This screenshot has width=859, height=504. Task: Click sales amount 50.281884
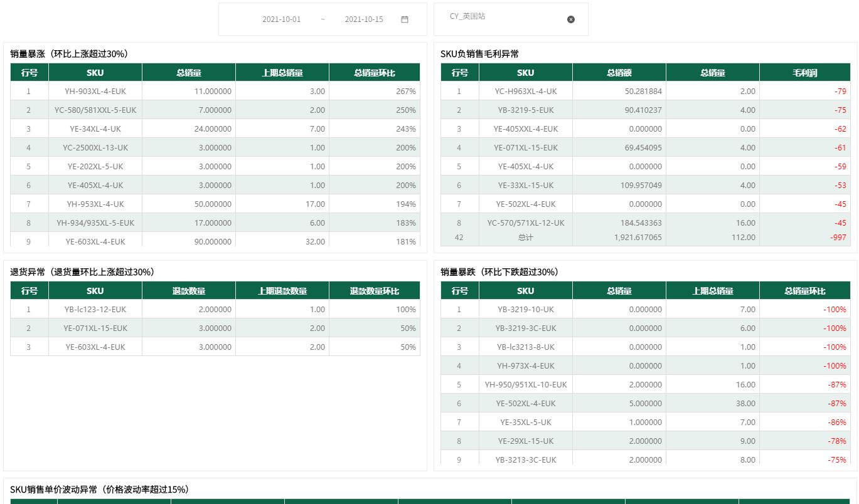(x=643, y=92)
